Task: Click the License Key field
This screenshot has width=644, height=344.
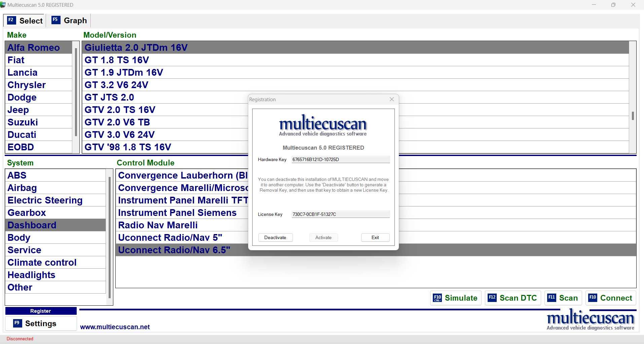Action: pyautogui.click(x=341, y=214)
